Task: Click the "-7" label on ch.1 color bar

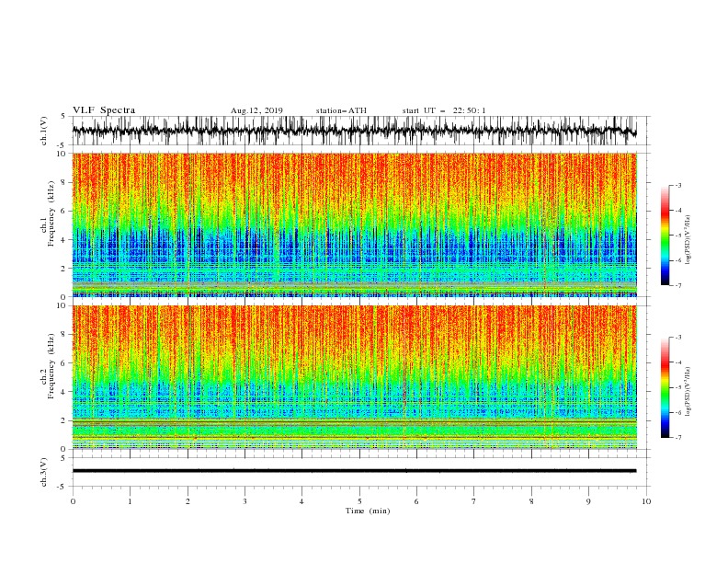Action: (678, 285)
